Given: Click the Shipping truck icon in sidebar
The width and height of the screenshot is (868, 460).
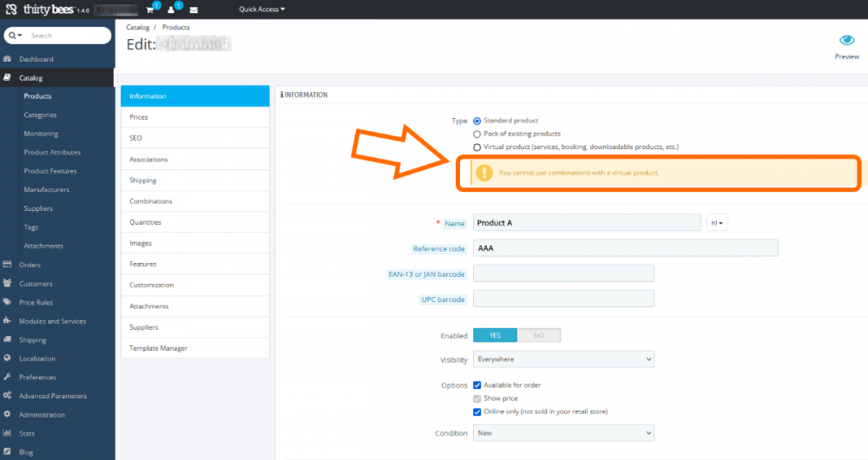Looking at the screenshot, I should (x=8, y=340).
